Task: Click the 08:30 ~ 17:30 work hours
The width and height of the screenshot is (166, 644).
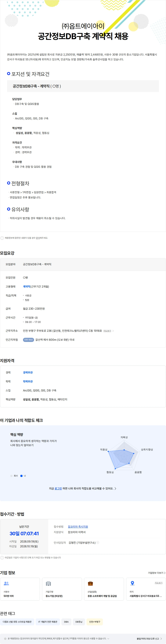Action: click(x=33, y=322)
